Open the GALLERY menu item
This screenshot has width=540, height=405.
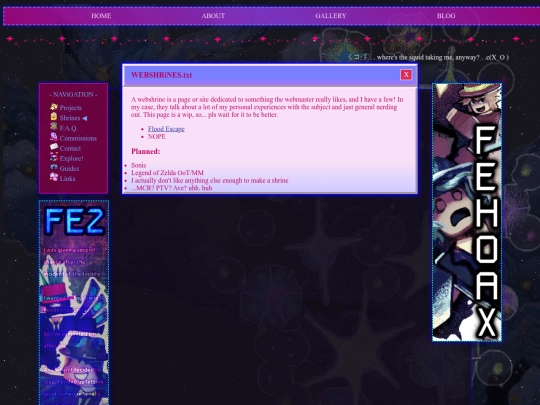coord(331,16)
